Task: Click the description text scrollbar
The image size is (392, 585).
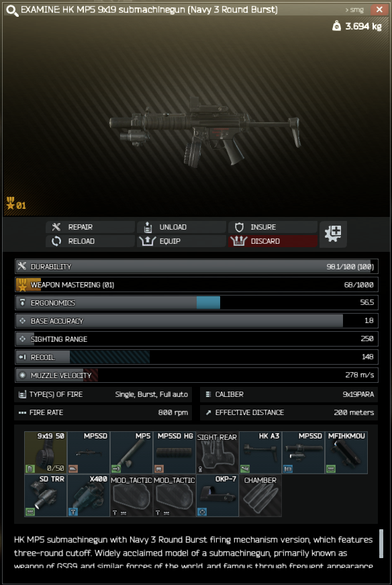Action: (x=381, y=543)
